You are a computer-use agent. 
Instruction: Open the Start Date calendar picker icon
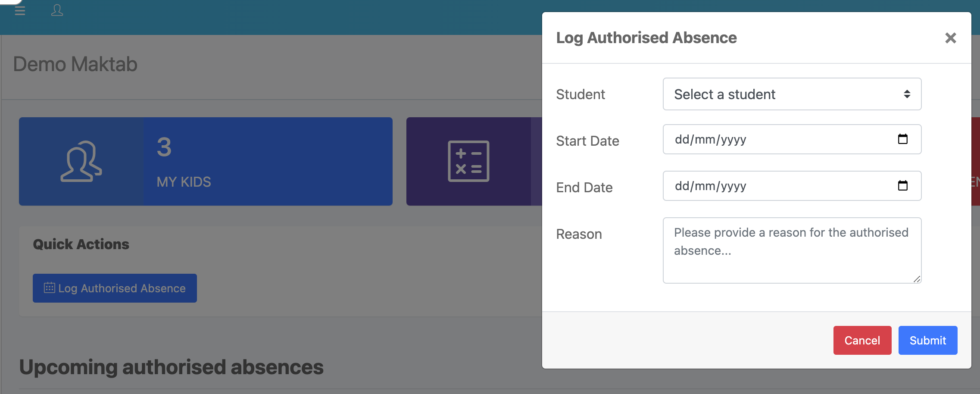tap(902, 139)
